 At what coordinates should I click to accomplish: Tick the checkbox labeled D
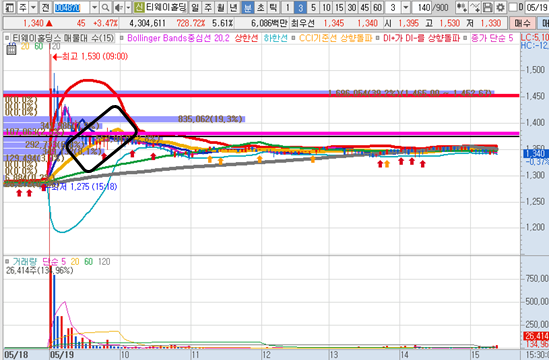pos(513,7)
